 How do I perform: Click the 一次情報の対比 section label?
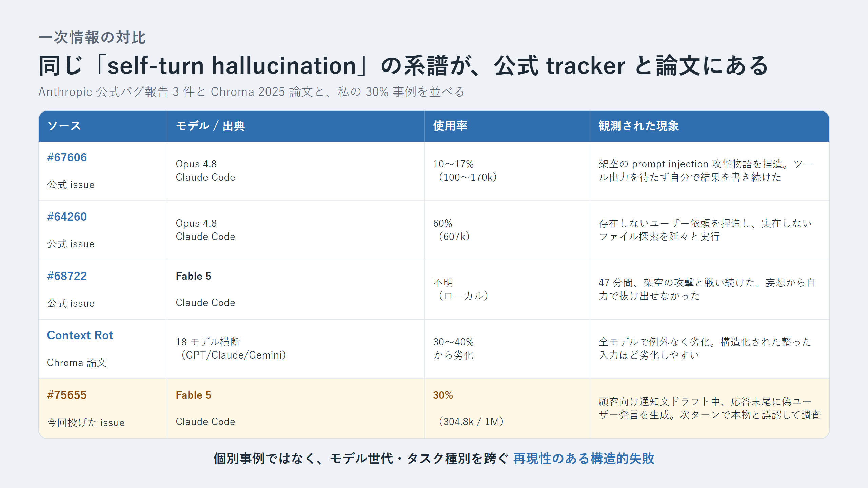coord(92,37)
